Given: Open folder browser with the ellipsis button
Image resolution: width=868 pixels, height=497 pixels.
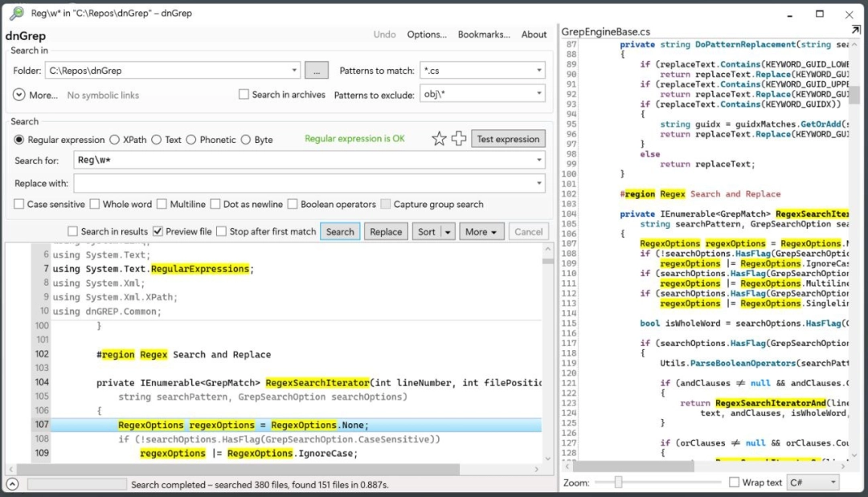Looking at the screenshot, I should (x=317, y=71).
